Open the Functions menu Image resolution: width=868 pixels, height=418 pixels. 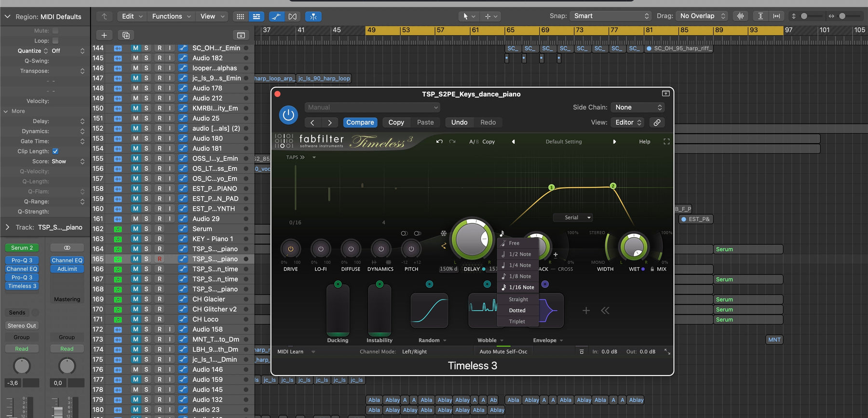[x=171, y=16]
